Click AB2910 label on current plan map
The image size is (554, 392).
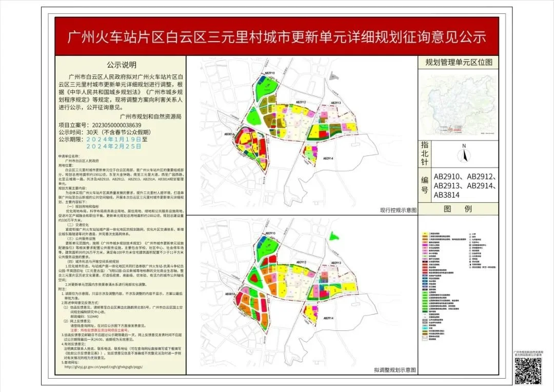[269, 73]
